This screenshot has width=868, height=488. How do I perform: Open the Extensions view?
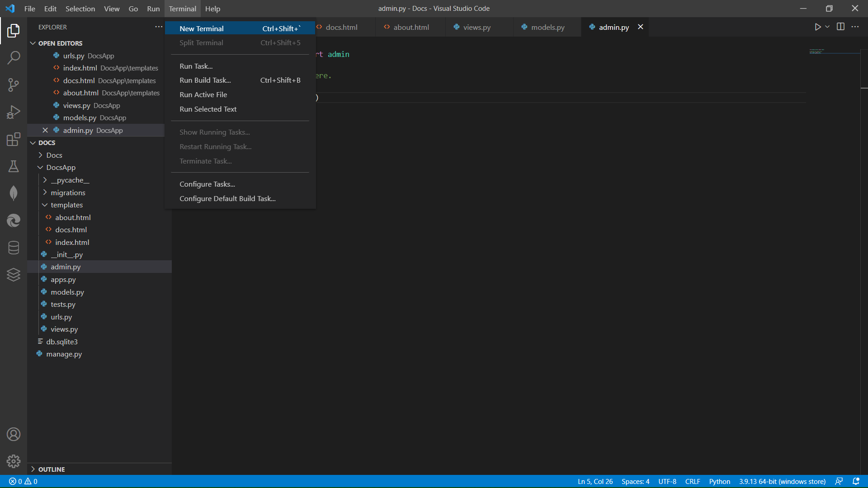point(14,139)
